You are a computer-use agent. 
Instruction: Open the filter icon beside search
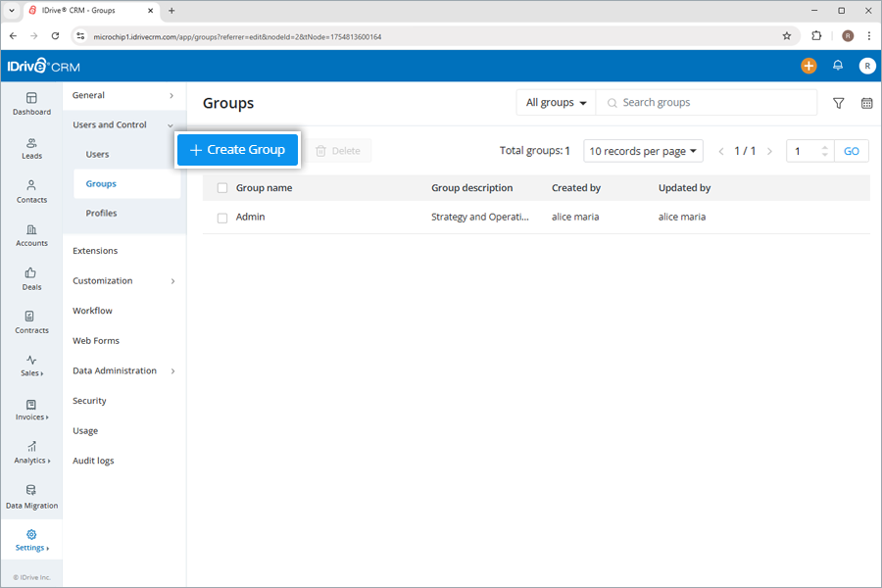[x=838, y=102]
